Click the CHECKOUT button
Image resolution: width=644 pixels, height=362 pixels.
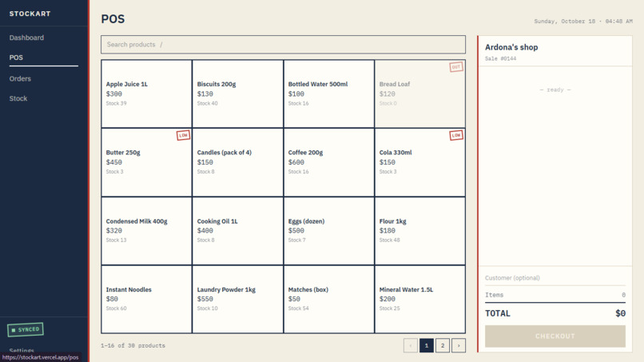(x=555, y=336)
